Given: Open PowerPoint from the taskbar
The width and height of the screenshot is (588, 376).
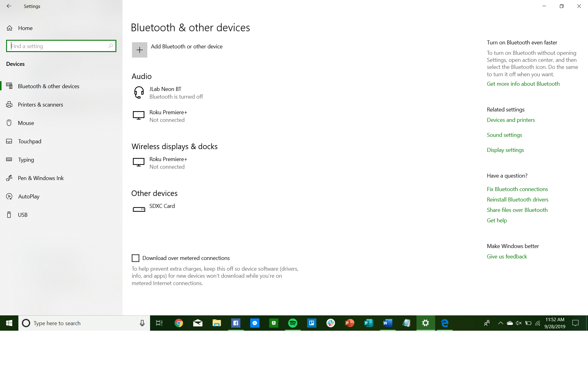Looking at the screenshot, I should tap(350, 323).
